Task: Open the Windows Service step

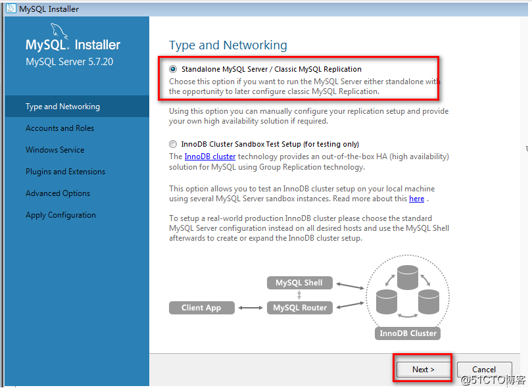Action: click(77, 150)
